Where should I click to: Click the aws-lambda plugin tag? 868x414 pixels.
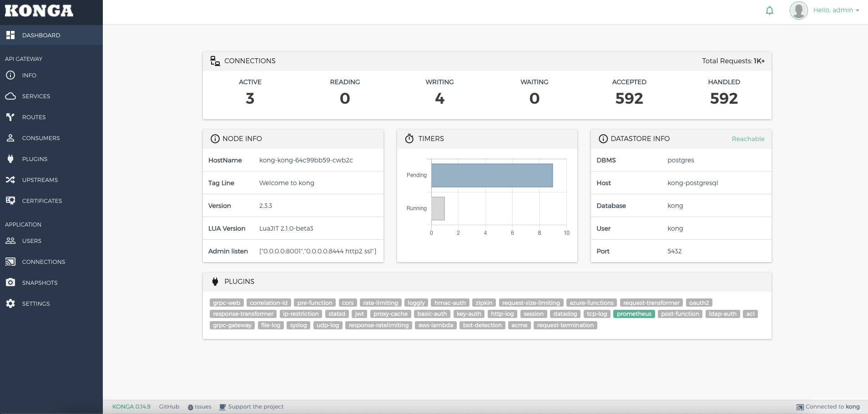[436, 325]
